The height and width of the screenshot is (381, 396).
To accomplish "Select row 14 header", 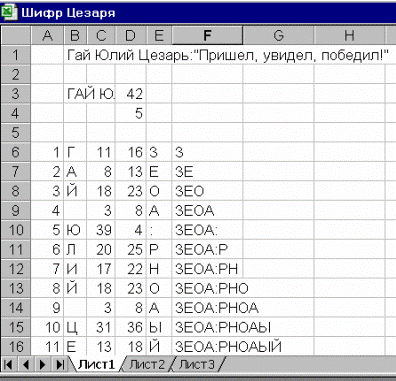I will [x=16, y=308].
